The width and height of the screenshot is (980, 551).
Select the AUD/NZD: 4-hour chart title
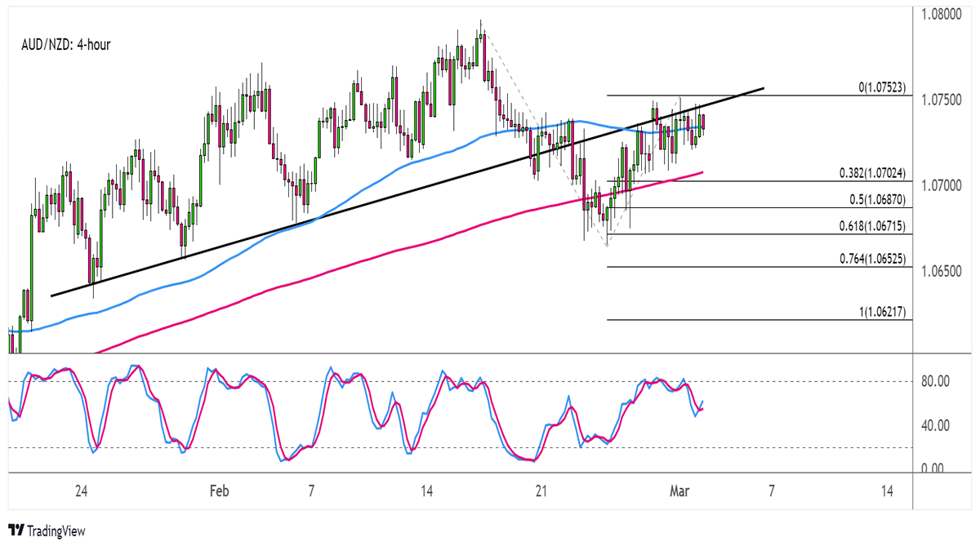point(65,45)
